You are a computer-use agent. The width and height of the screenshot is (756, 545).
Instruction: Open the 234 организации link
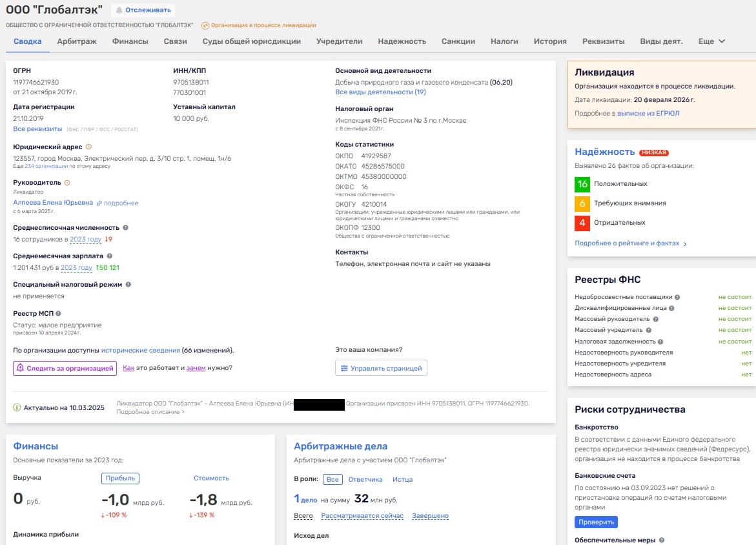tap(46, 167)
